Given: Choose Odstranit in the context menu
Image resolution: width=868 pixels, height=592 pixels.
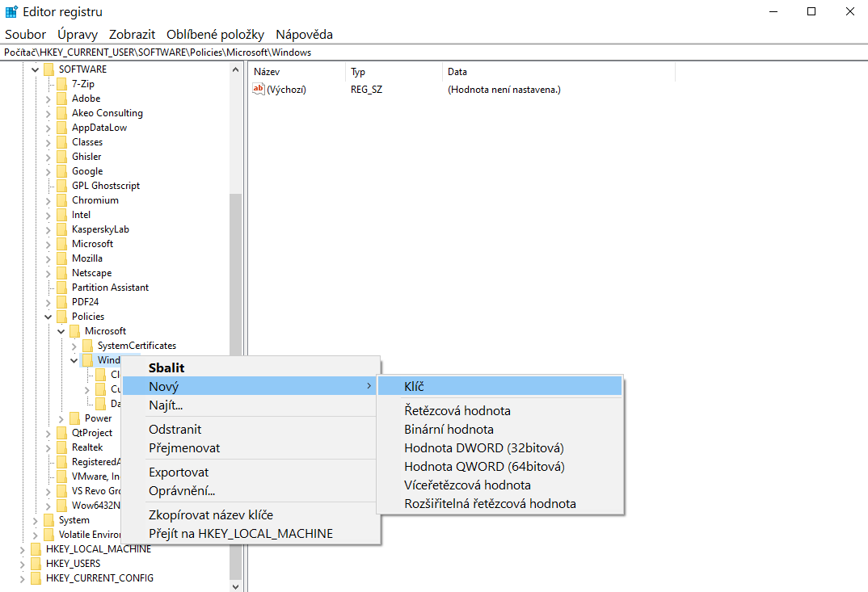Looking at the screenshot, I should pyautogui.click(x=175, y=430).
